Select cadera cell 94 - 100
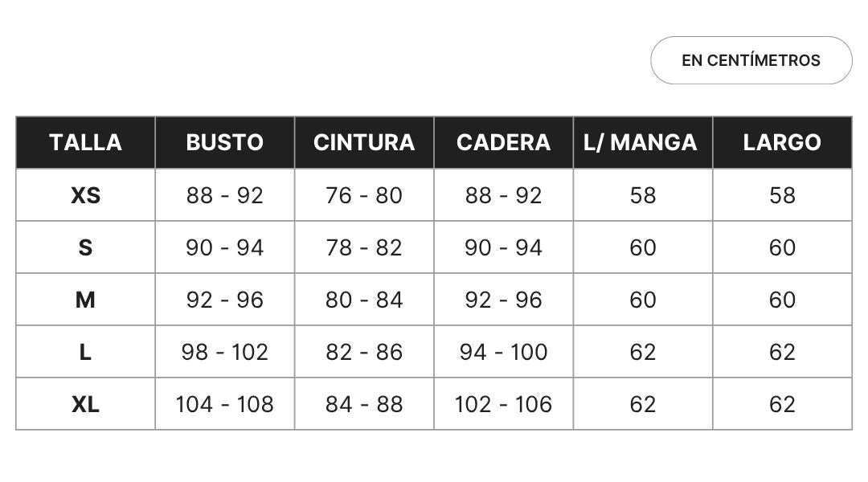This screenshot has height=482, width=868. click(x=503, y=352)
